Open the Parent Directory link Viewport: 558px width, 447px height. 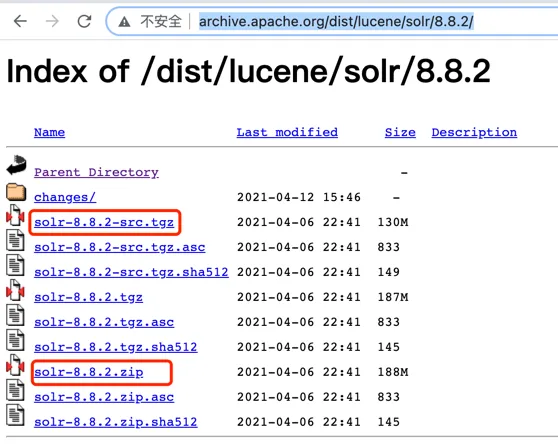click(96, 173)
